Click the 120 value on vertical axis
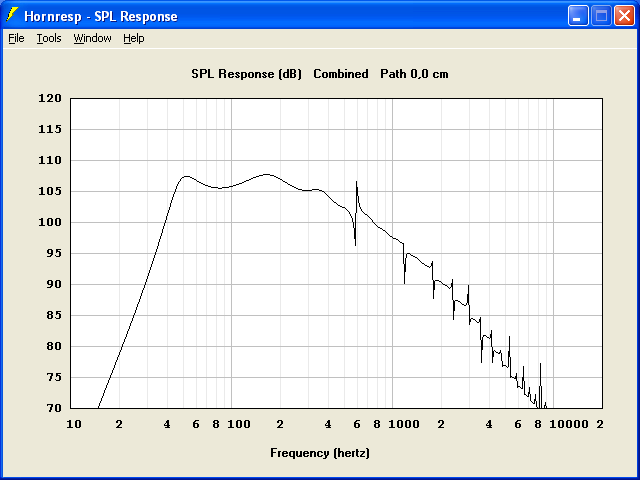Screen dimensions: 642x480 [50, 98]
